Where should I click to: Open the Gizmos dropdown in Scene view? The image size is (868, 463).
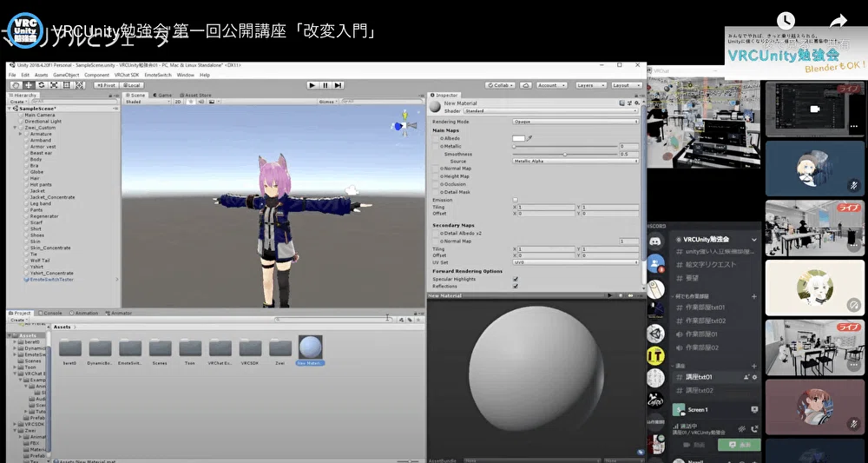coord(328,102)
